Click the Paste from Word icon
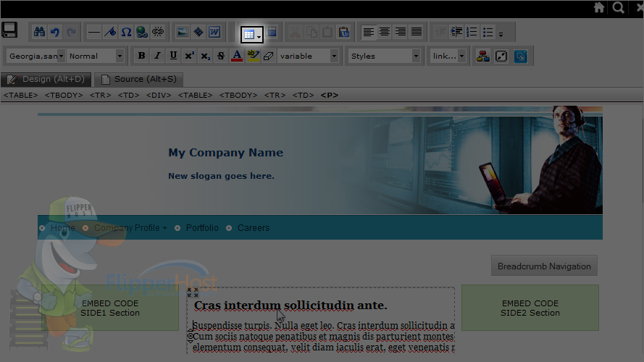Image resolution: width=644 pixels, height=362 pixels. point(214,32)
